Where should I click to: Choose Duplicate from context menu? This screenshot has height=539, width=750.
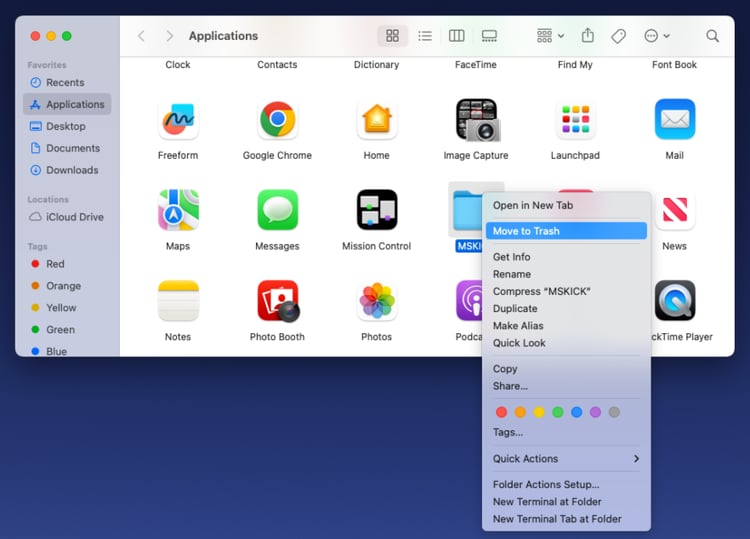[566, 308]
